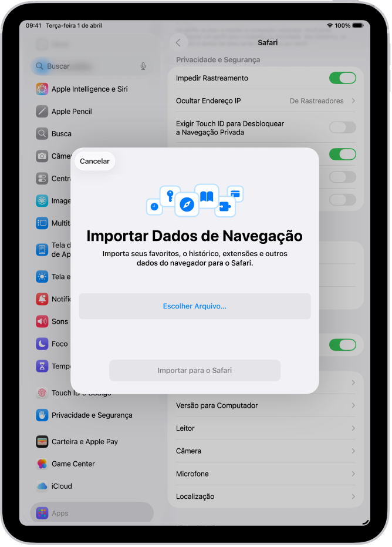
Task: Tap Importar para o Safari button
Action: click(x=194, y=370)
